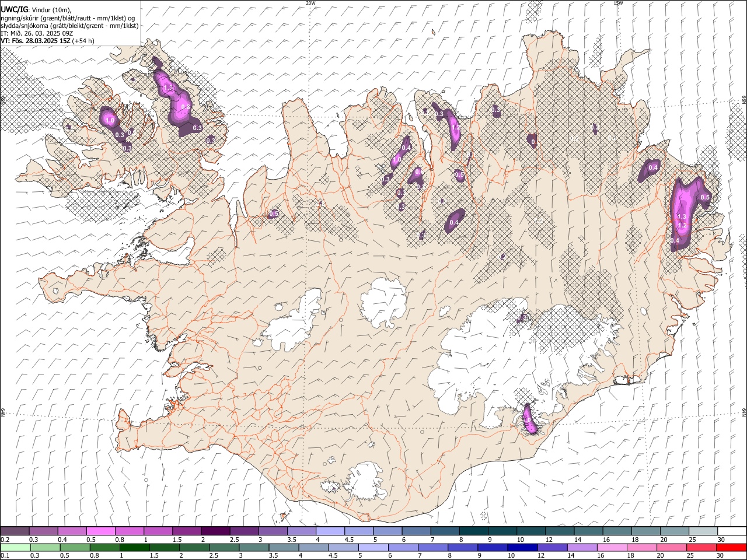Click the medium green 0.5 swatch in bottom legend row
This screenshot has height=560, width=747.
tap(75, 547)
